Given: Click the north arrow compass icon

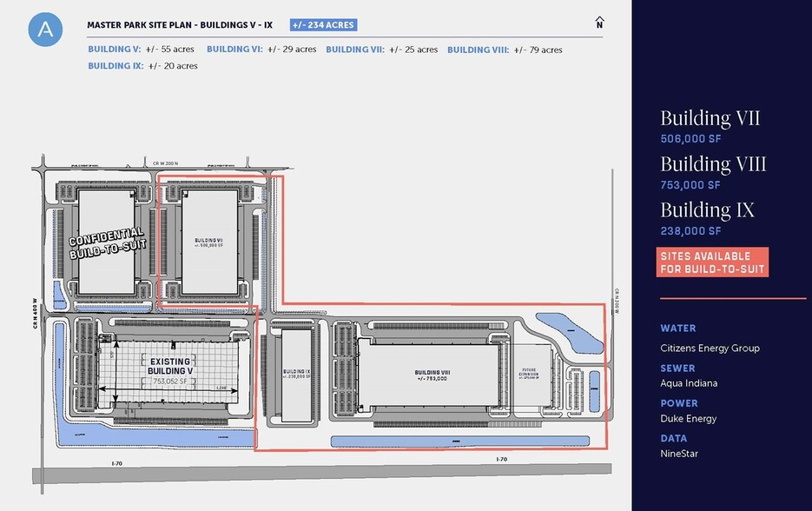Looking at the screenshot, I should [x=599, y=23].
